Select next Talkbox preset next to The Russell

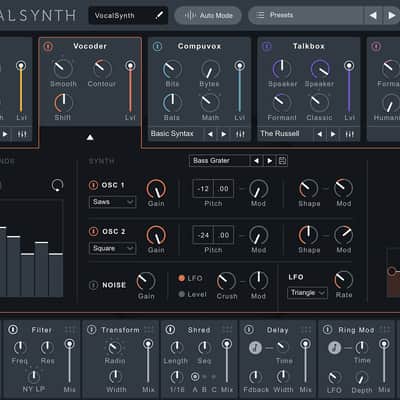333,134
